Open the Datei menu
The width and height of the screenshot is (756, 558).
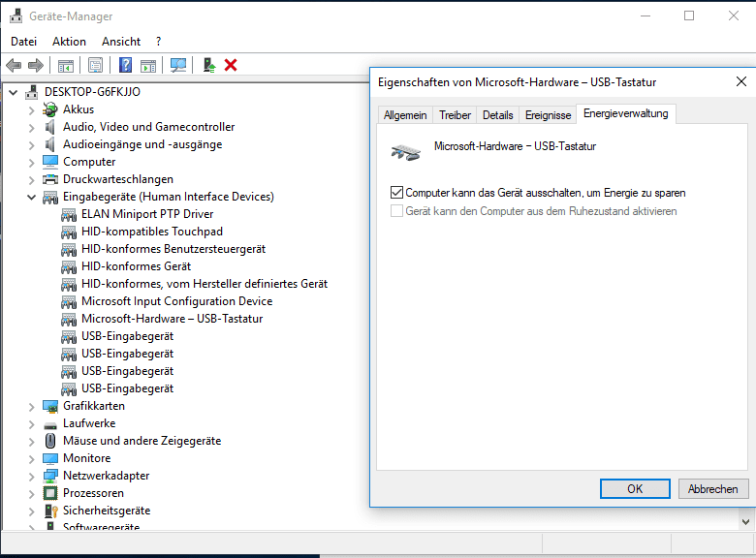(x=23, y=42)
